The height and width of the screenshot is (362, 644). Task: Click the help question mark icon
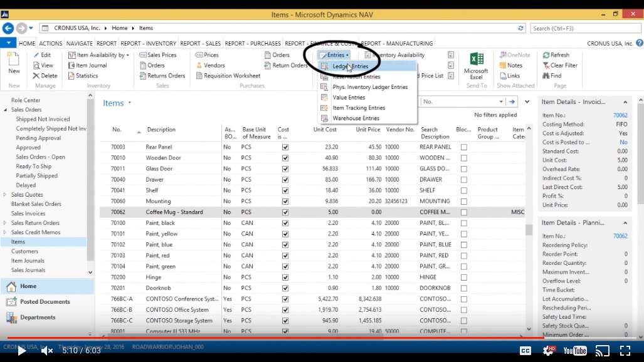pyautogui.click(x=640, y=43)
